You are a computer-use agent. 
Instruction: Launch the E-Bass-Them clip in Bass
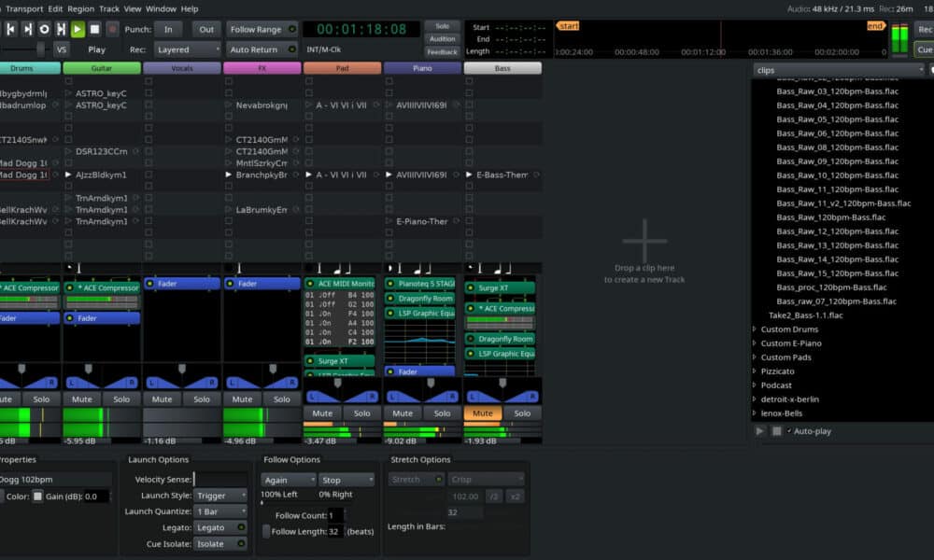pyautogui.click(x=469, y=175)
